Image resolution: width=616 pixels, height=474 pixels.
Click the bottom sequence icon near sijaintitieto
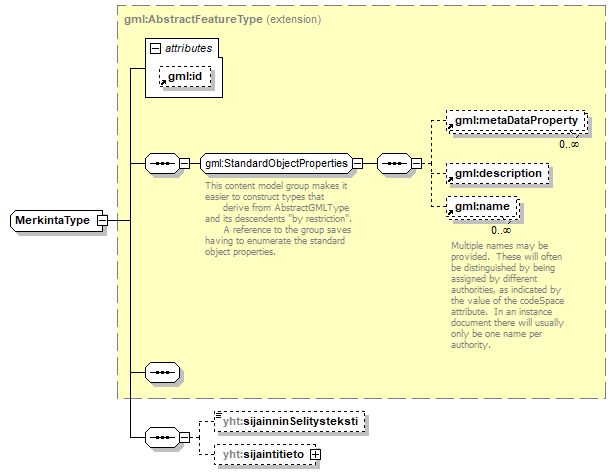(162, 437)
